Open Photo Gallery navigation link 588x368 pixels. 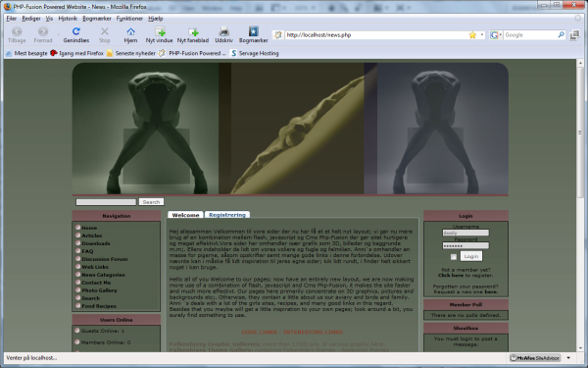pos(99,290)
